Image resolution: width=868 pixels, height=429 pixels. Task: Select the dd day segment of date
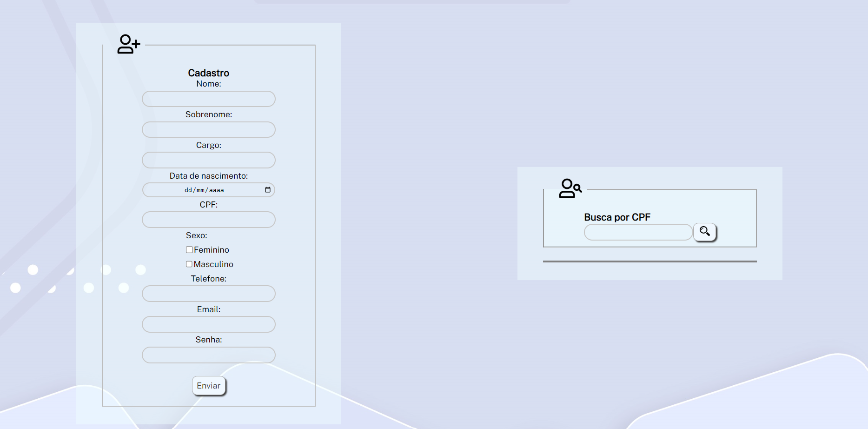[x=188, y=190]
